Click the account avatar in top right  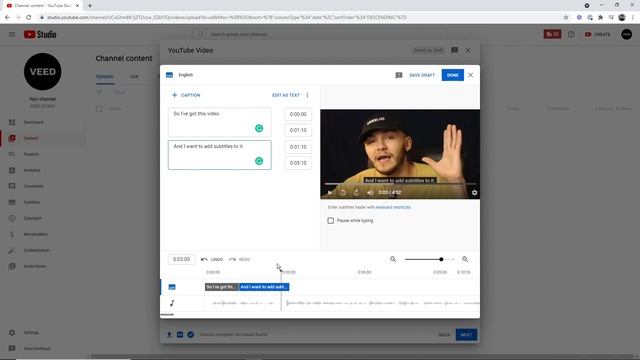(627, 34)
